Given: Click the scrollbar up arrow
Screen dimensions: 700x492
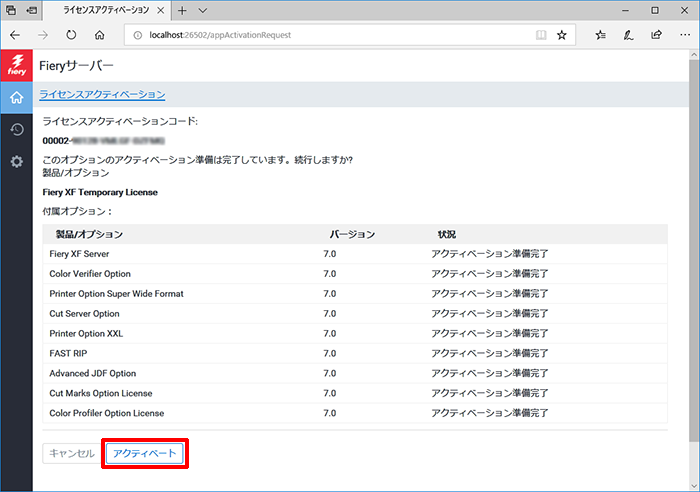Looking at the screenshot, I should (x=694, y=54).
